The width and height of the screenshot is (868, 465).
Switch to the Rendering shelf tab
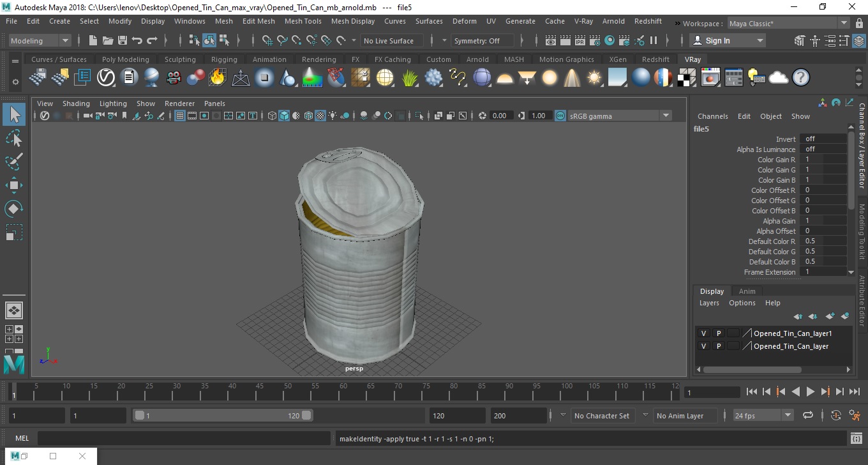(x=318, y=59)
